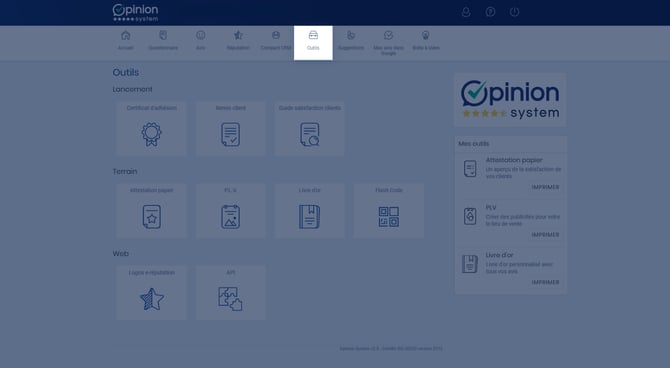Click the Attestation papier icon in Mes outils
Viewport: 670px width, 368px height.
coord(470,168)
